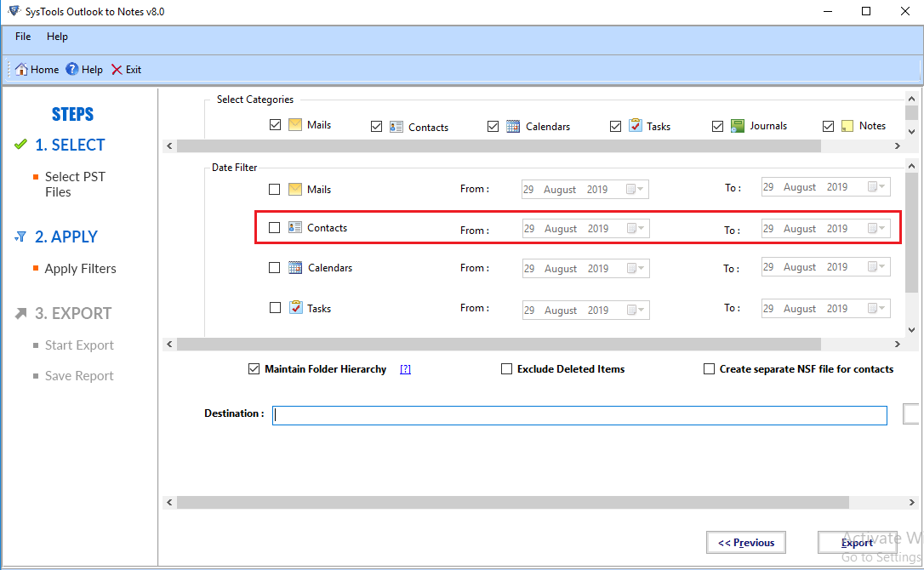The height and width of the screenshot is (570, 924).
Task: Open Tasks To date picker dropdown
Action: (x=876, y=308)
